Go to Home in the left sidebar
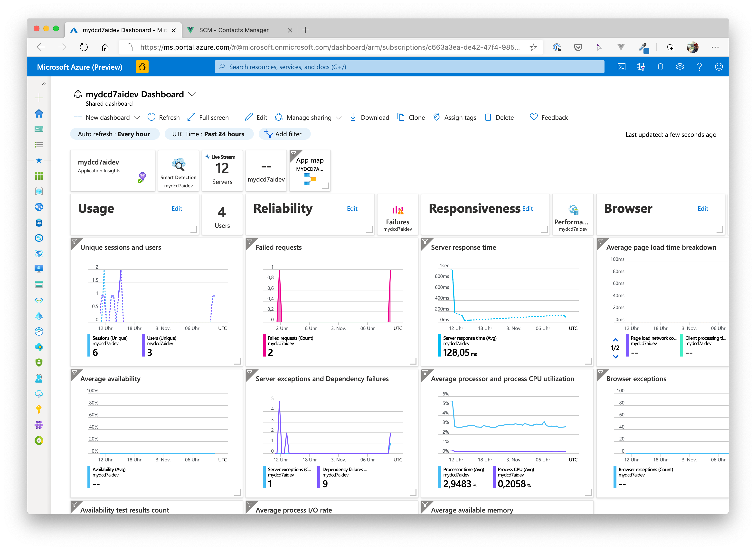756x550 pixels. 39,114
